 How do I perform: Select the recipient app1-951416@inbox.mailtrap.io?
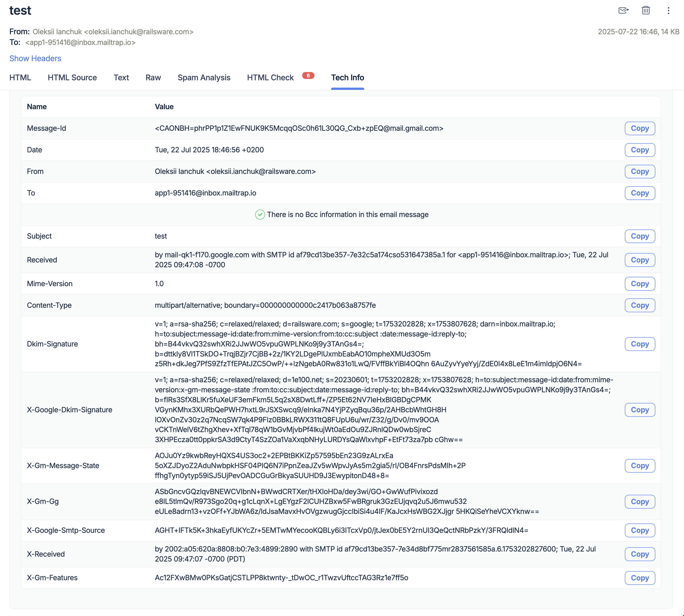click(x=80, y=43)
